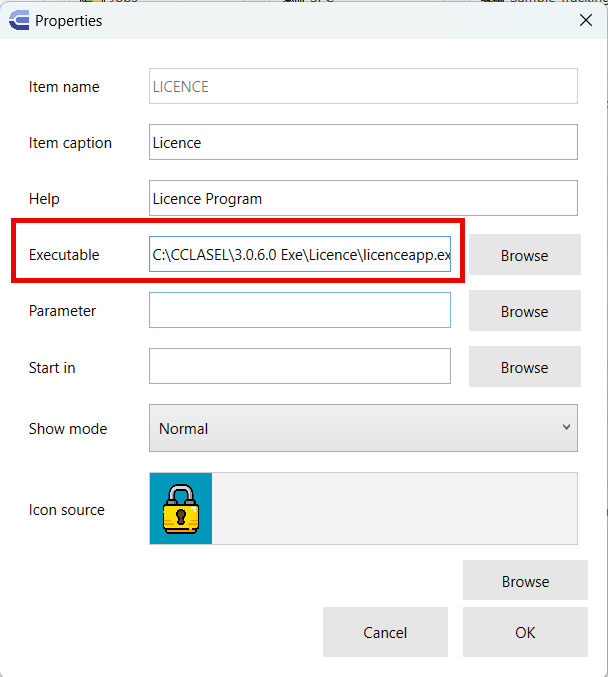Click the Executable label
The image size is (608, 677).
64,255
